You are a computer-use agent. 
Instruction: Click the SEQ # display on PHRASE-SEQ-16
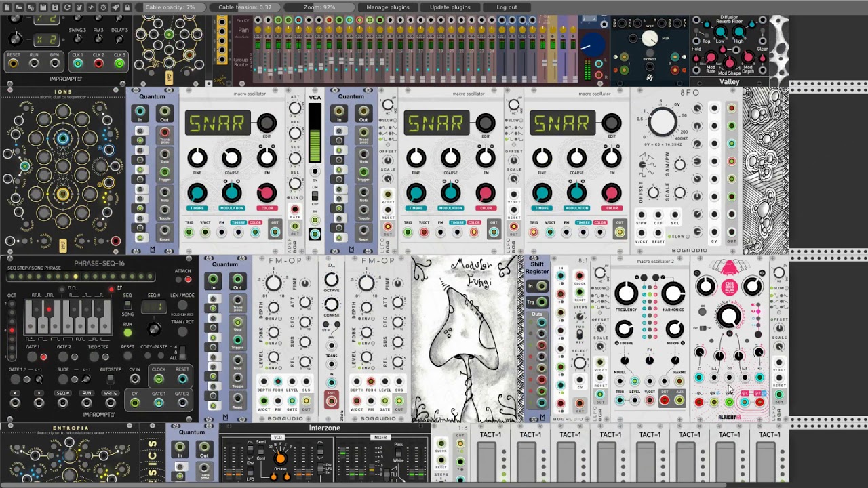pyautogui.click(x=154, y=307)
